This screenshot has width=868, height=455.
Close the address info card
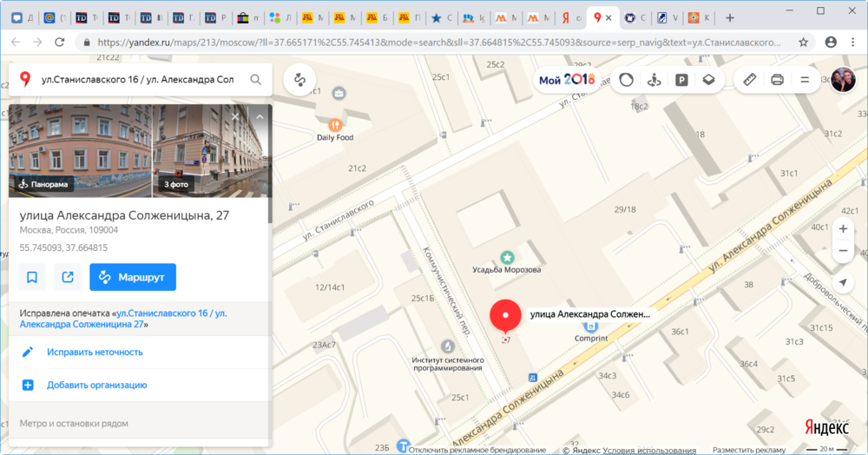point(235,116)
